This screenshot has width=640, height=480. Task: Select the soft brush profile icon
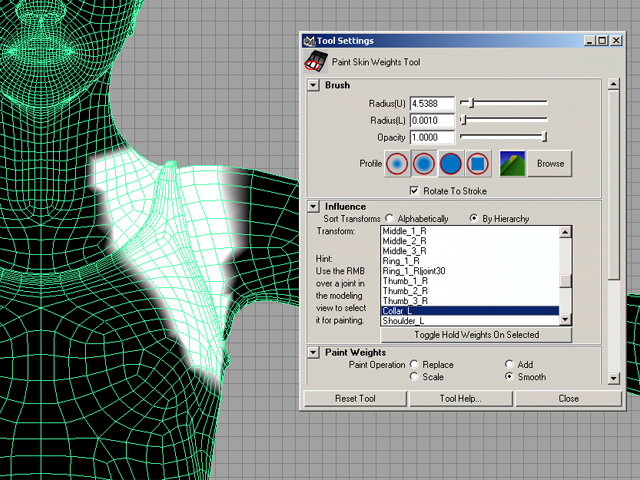[x=424, y=164]
